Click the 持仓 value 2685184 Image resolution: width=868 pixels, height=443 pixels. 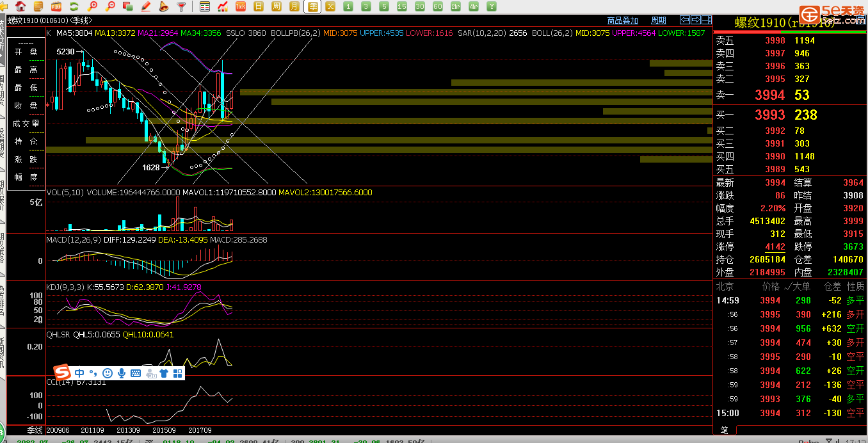[768, 259]
